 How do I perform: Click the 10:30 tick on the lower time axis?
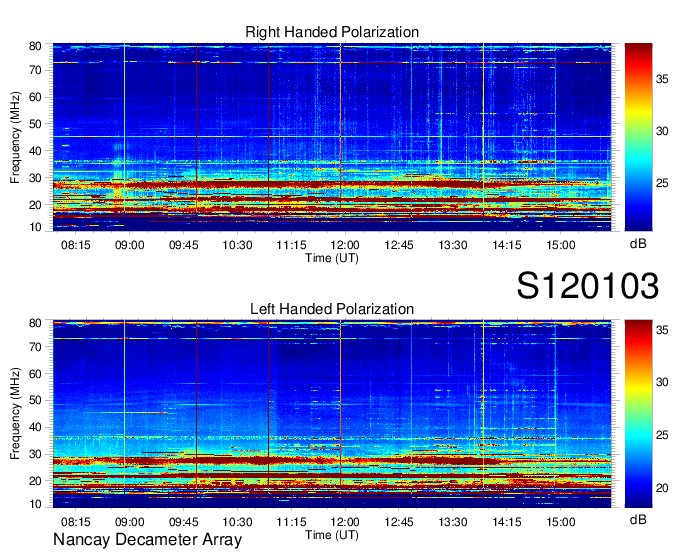pyautogui.click(x=237, y=522)
